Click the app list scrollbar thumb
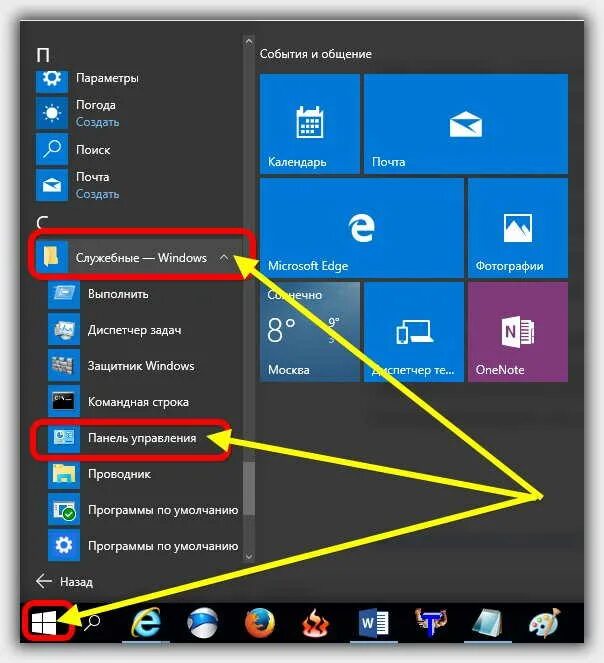Viewport: 604px width, 663px height. point(249,488)
